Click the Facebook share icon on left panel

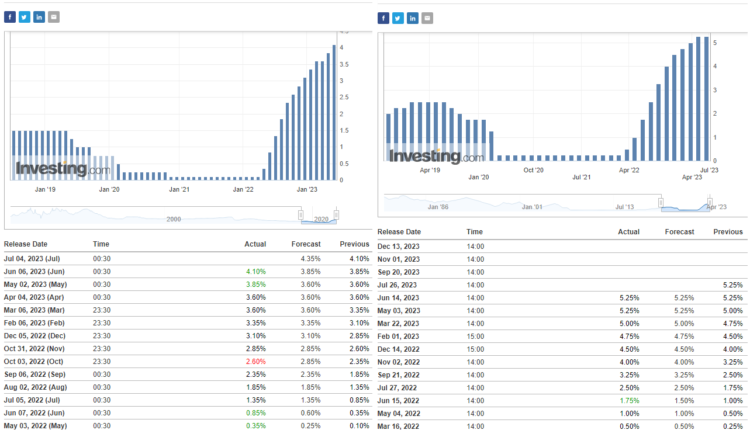pos(10,17)
